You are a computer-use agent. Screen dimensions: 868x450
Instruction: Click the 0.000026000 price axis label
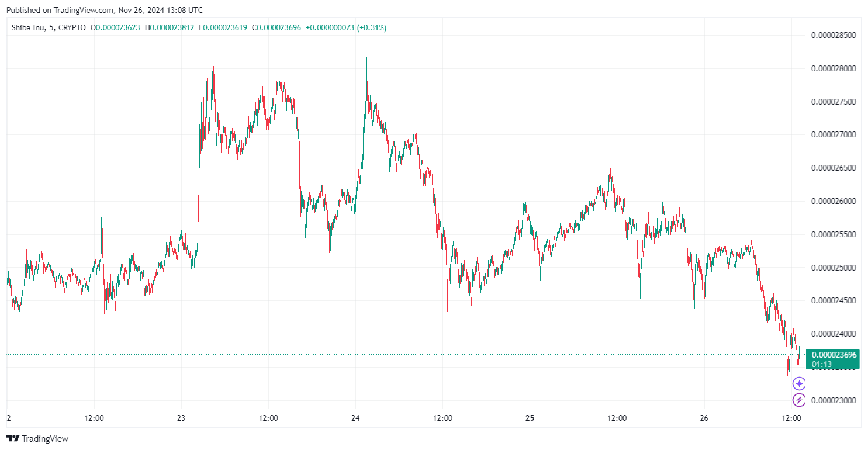click(x=834, y=201)
